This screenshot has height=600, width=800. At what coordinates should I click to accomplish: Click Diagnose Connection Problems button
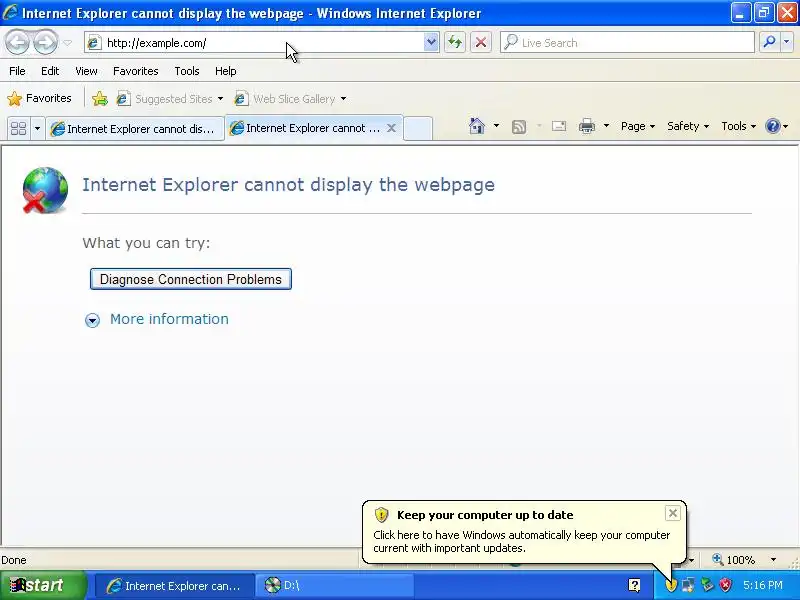[191, 279]
